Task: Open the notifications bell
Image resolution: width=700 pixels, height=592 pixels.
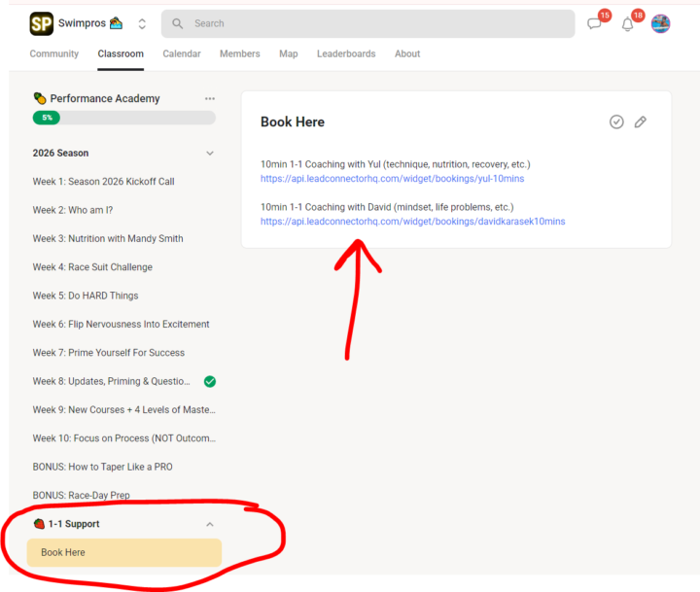Action: click(627, 24)
